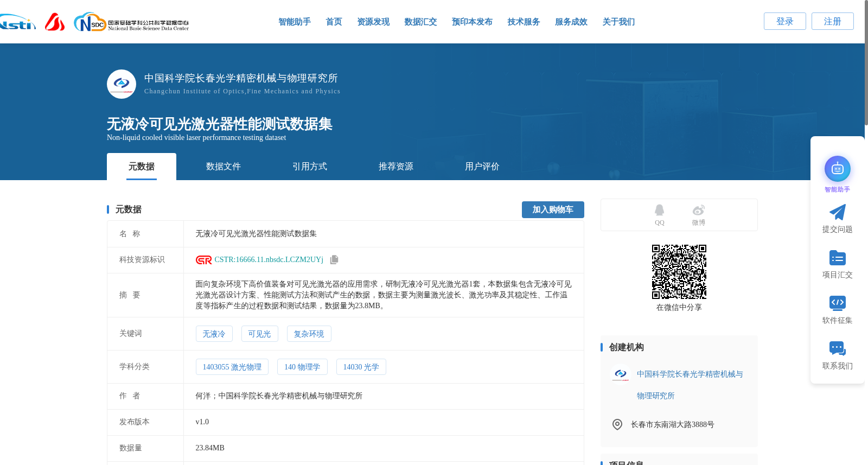
Task: Click the 提交问题 paper plane icon
Action: coord(838,212)
